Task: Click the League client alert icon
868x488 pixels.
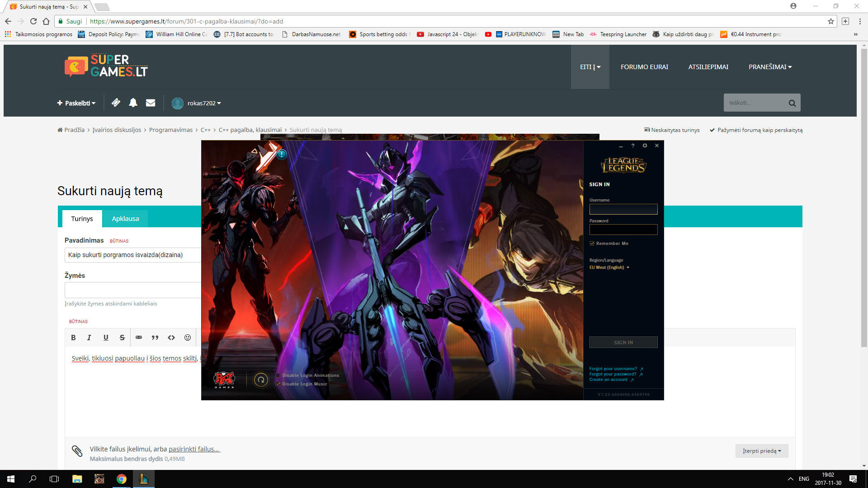Action: [282, 155]
